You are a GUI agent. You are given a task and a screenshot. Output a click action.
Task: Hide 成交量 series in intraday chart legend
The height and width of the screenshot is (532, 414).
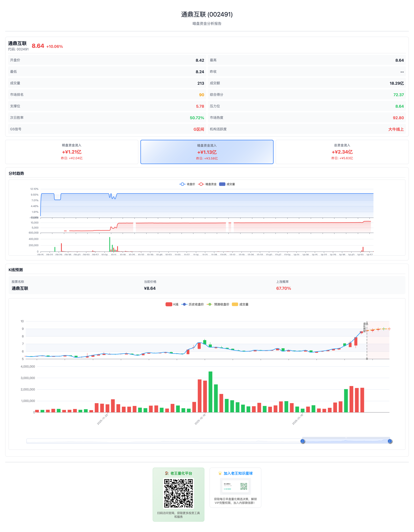(222, 184)
